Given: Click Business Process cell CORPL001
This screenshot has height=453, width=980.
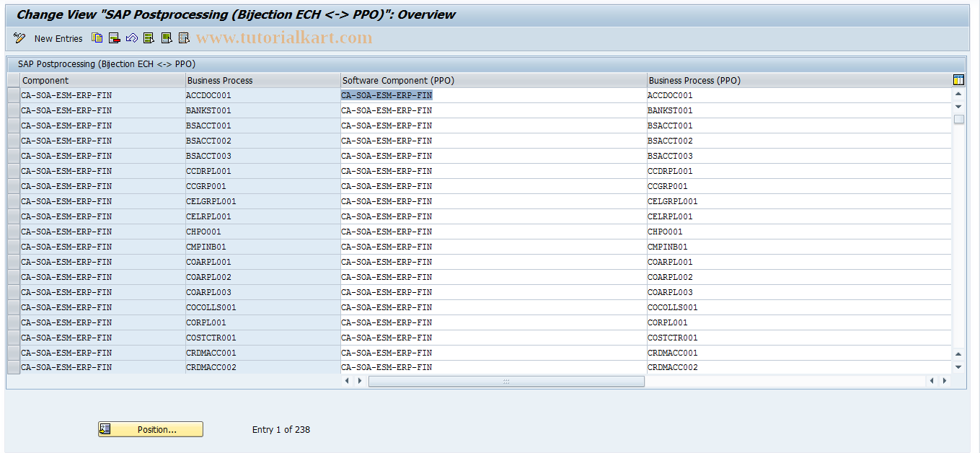Looking at the screenshot, I should point(263,322).
